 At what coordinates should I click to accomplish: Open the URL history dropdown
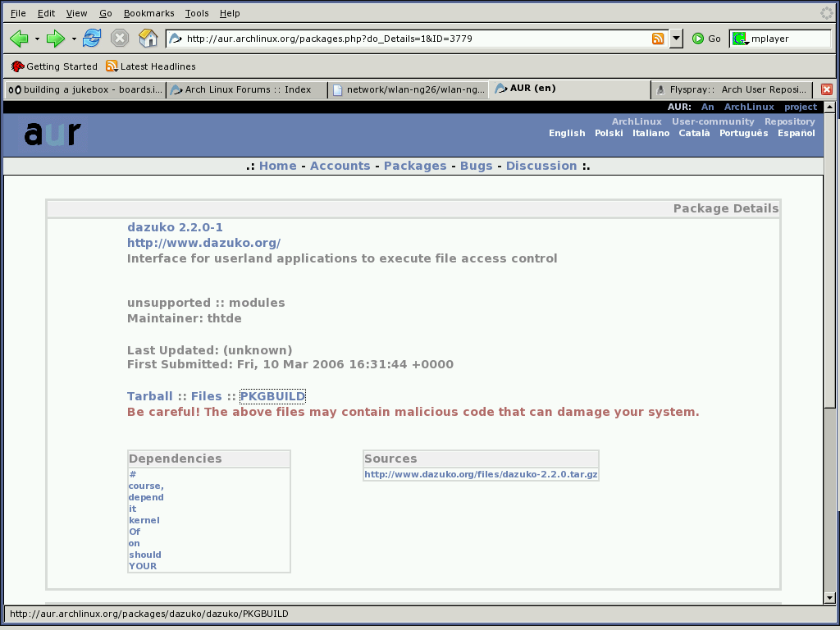pos(676,39)
